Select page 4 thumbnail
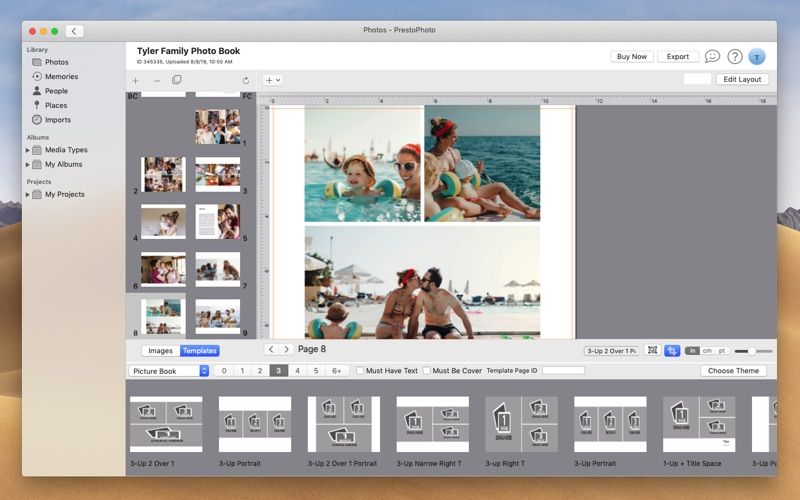Viewport: 800px width, 500px height. [x=163, y=221]
